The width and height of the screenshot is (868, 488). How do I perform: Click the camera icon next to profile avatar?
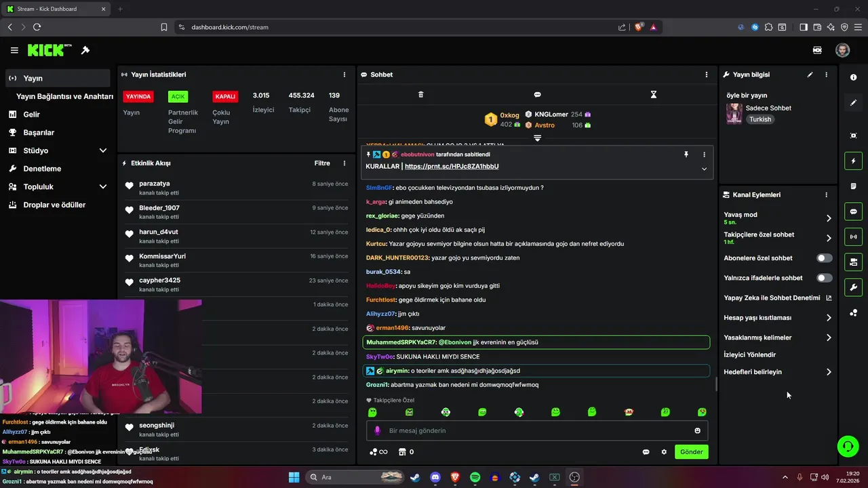(818, 50)
